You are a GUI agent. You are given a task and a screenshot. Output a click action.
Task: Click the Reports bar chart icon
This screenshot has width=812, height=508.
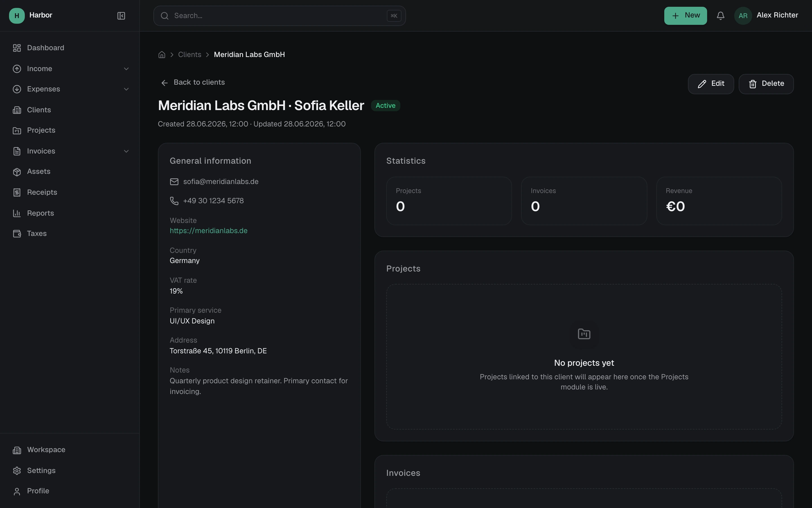point(17,213)
